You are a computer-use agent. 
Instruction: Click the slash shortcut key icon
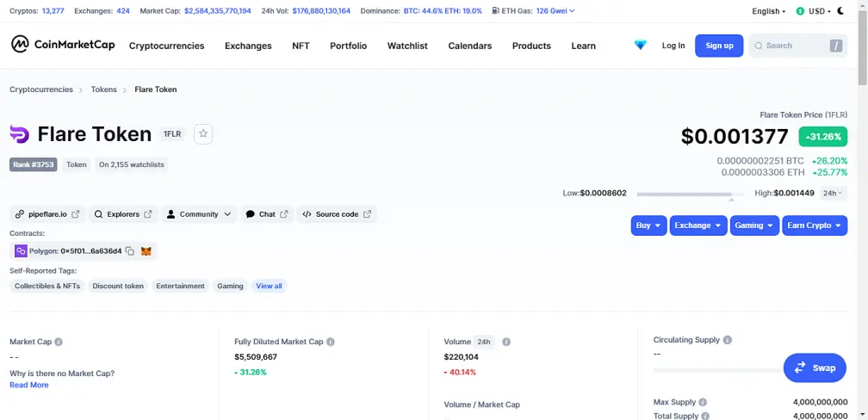click(836, 46)
